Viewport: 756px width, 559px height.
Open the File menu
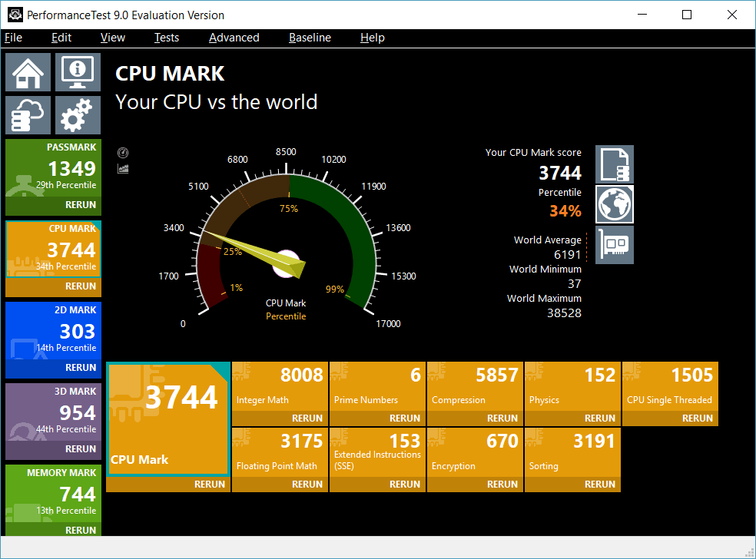[14, 38]
